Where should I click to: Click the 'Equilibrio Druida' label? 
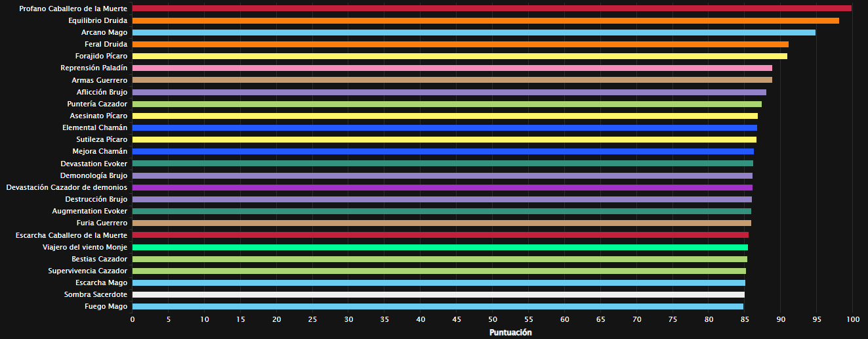click(x=98, y=20)
